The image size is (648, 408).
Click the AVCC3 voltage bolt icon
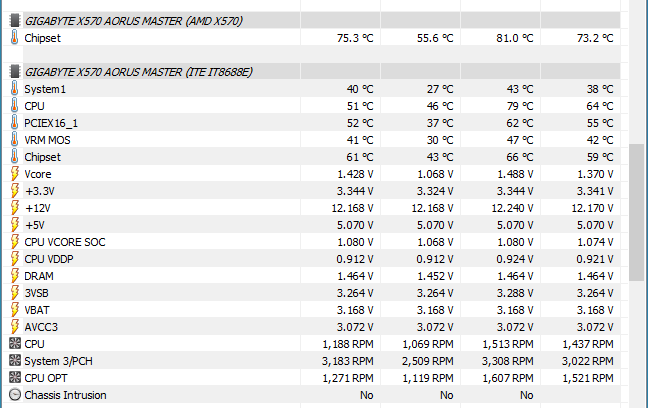[x=14, y=327]
